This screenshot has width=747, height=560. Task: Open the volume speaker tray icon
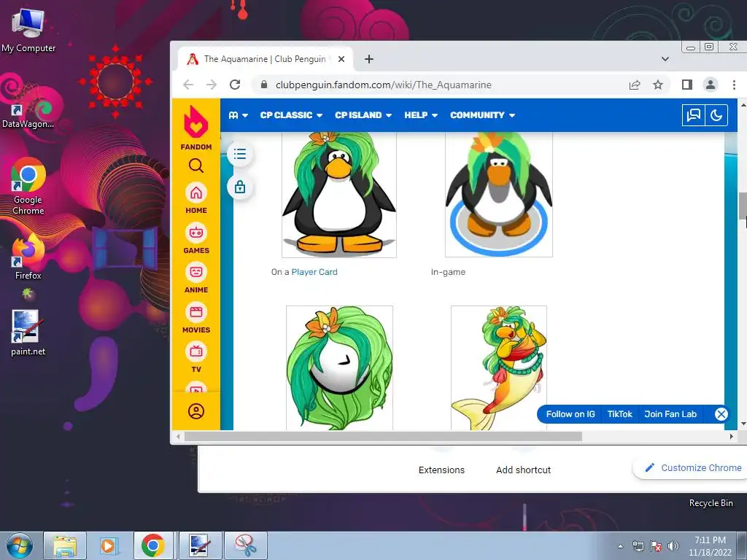point(673,546)
